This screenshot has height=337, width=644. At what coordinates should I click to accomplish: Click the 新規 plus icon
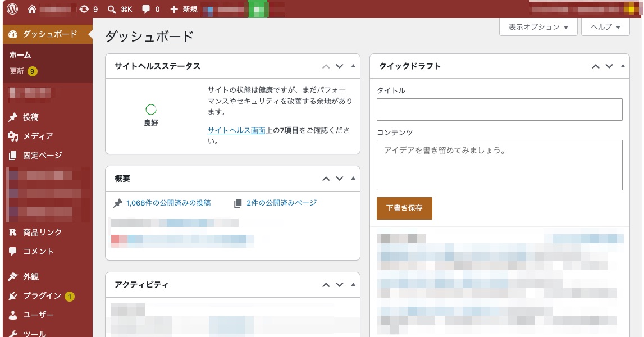click(x=173, y=9)
